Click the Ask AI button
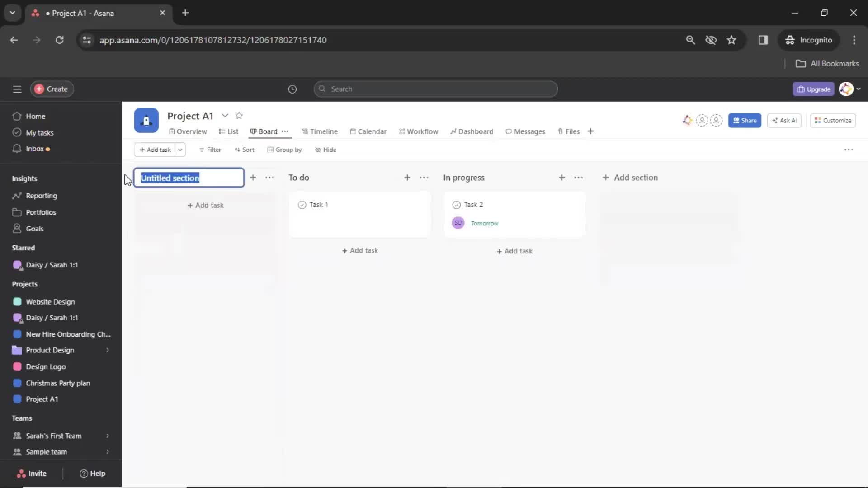 (x=784, y=120)
